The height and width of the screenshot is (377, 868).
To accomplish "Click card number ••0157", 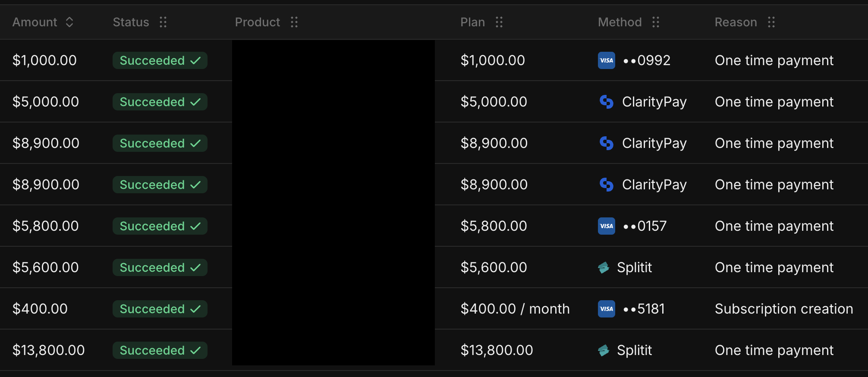I will coord(645,226).
